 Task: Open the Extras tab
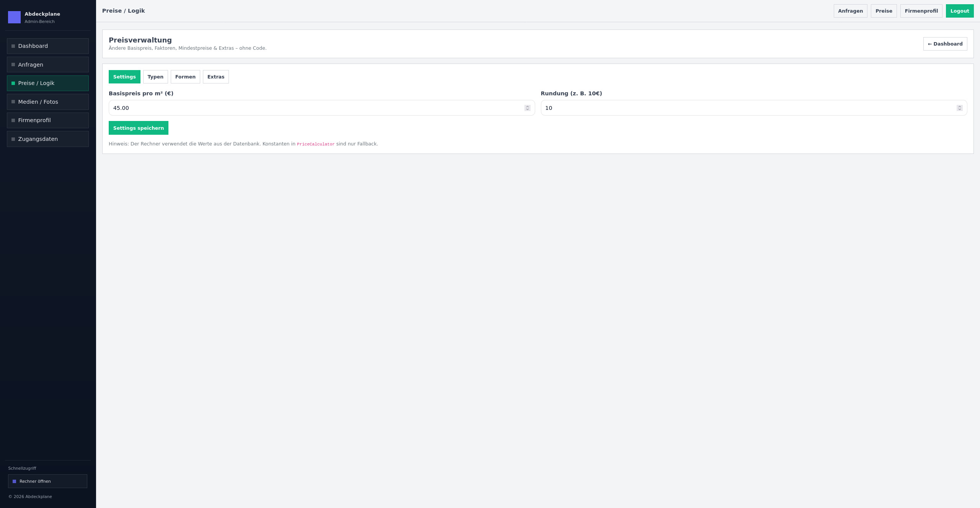tap(216, 77)
